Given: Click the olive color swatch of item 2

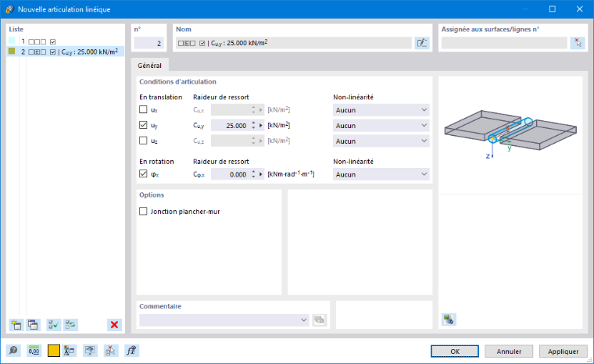Looking at the screenshot, I should coord(12,51).
